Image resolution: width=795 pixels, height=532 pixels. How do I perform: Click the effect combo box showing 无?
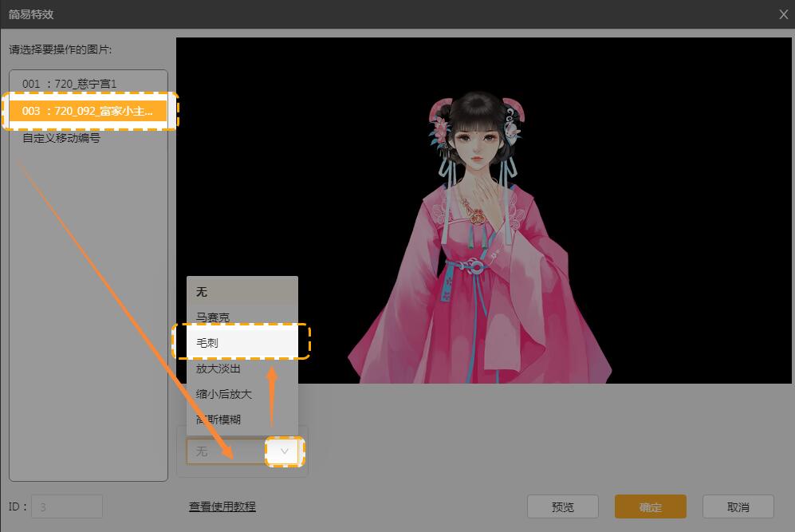point(226,451)
